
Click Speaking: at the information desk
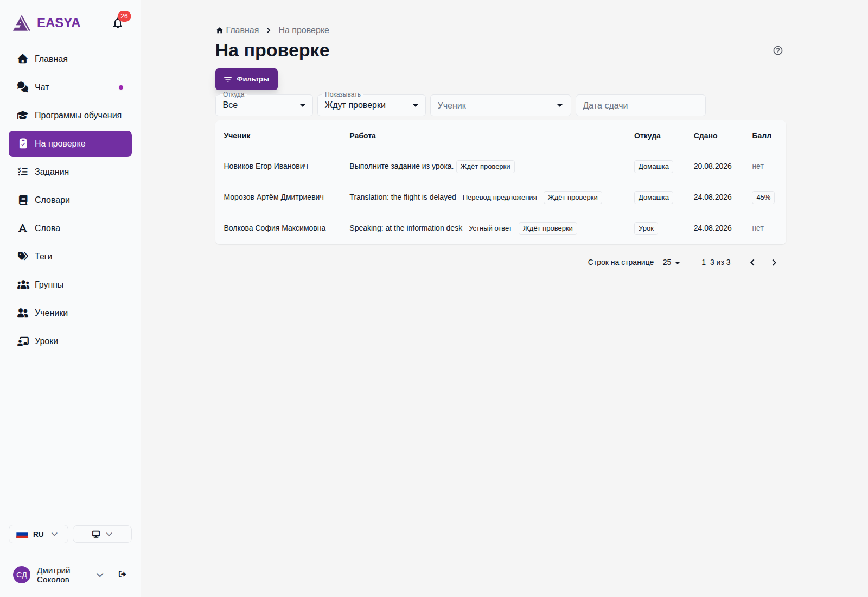pos(406,228)
